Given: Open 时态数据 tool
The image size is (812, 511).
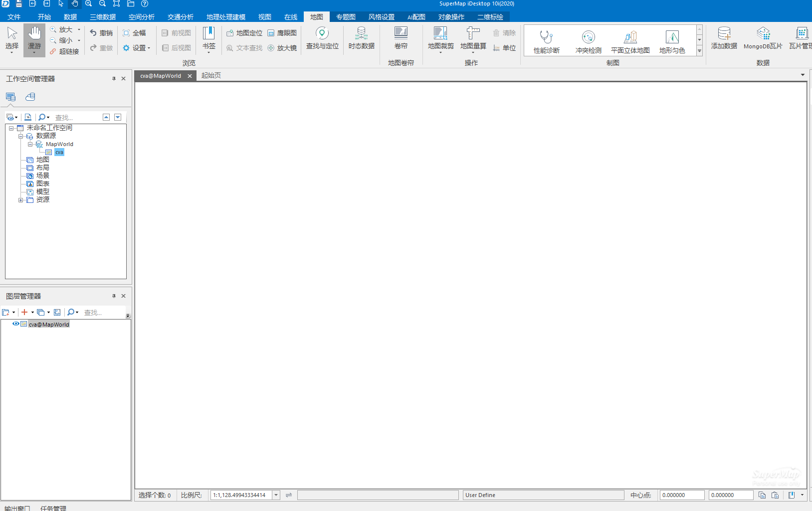Looking at the screenshot, I should point(362,38).
